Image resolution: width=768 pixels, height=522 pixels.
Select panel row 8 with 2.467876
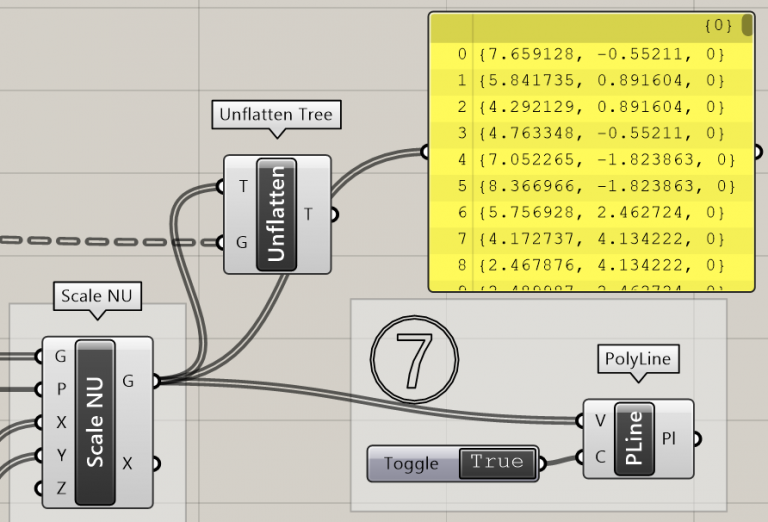pyautogui.click(x=591, y=265)
